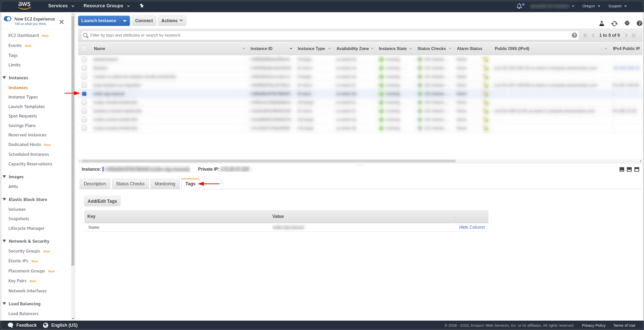
Task: Collapse the Elastic Block Store section
Action: click(x=5, y=199)
